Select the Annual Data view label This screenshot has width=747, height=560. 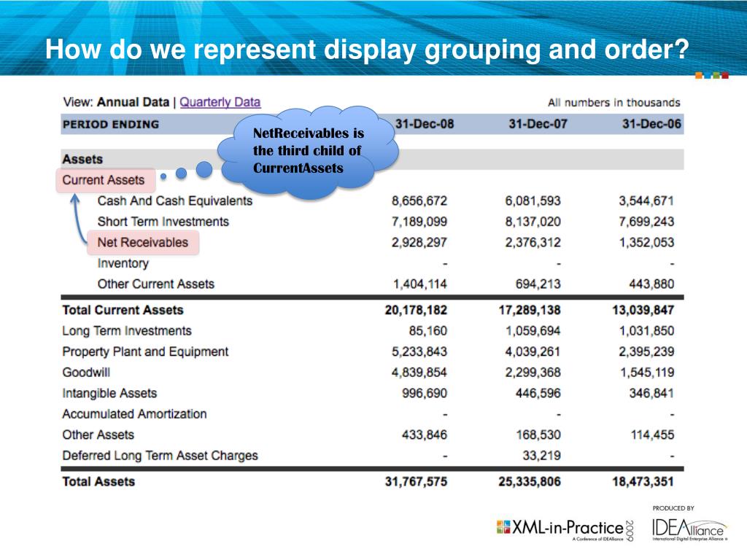pyautogui.click(x=133, y=102)
